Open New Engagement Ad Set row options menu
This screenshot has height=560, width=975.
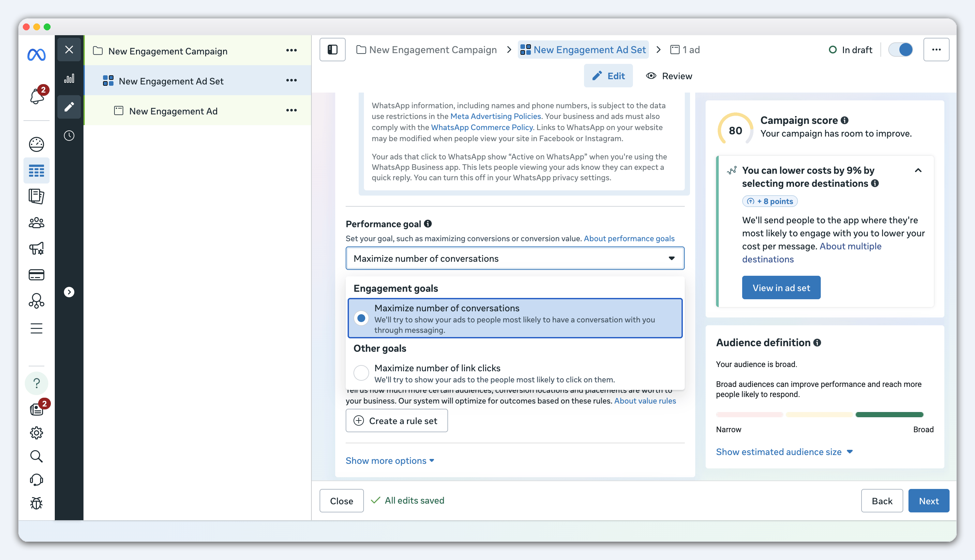click(x=292, y=81)
